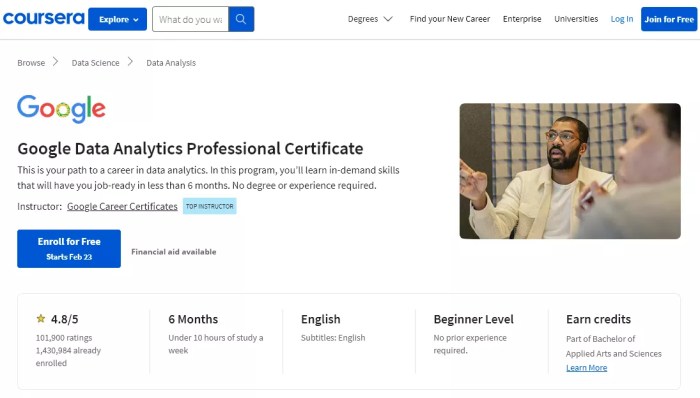Open the Data Science breadcrumb
The height and width of the screenshot is (398, 700).
[96, 63]
